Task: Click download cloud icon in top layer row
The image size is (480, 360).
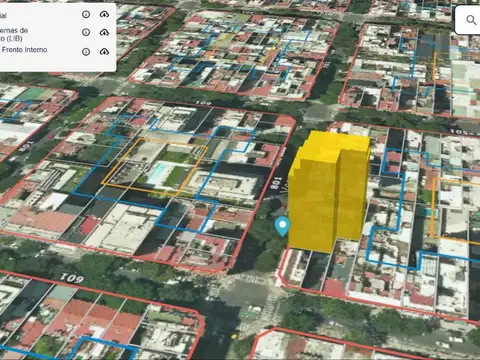Action: pyautogui.click(x=104, y=14)
